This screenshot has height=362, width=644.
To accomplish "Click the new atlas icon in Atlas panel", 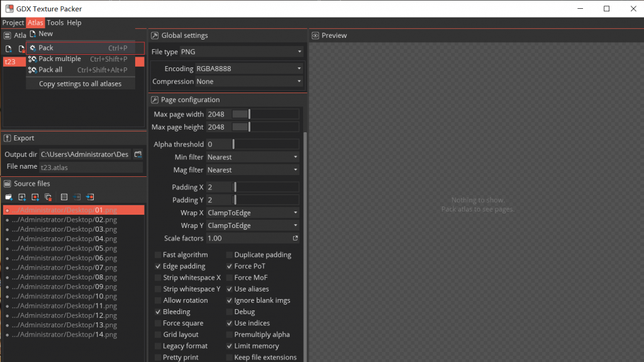I will click(x=9, y=49).
